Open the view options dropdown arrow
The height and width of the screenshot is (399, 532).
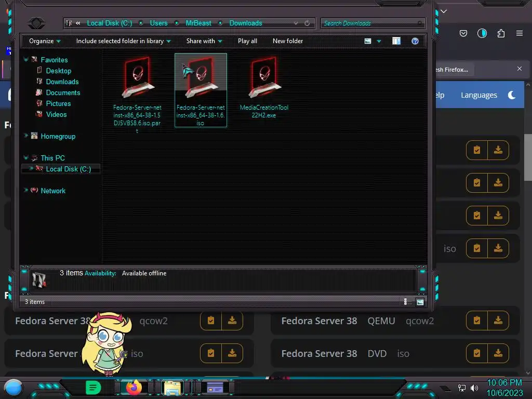coord(379,41)
